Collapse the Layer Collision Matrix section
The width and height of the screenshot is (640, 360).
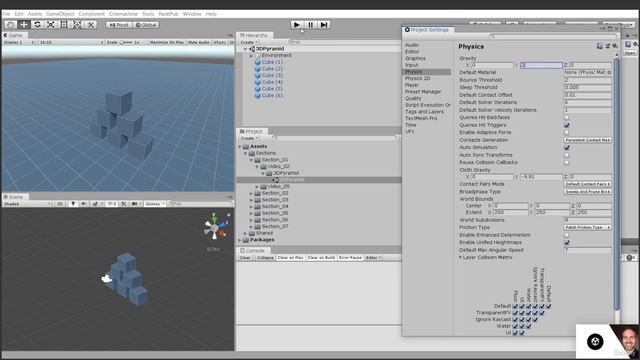pos(460,258)
